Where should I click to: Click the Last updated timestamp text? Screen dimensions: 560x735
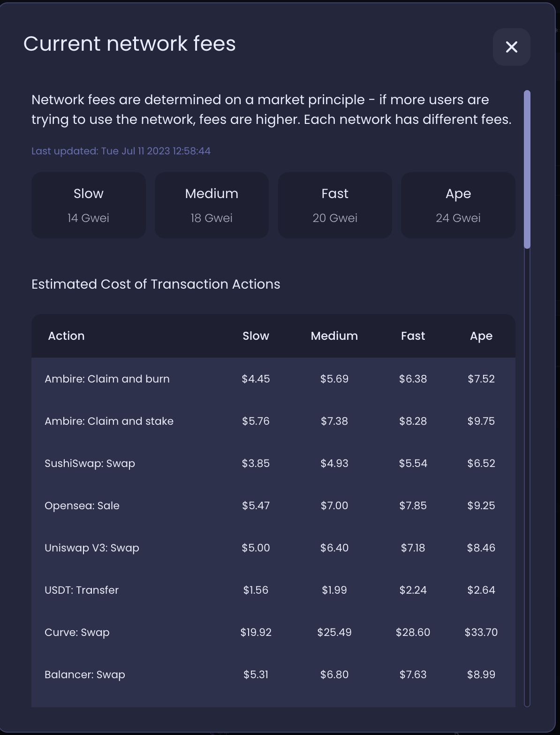pos(121,151)
